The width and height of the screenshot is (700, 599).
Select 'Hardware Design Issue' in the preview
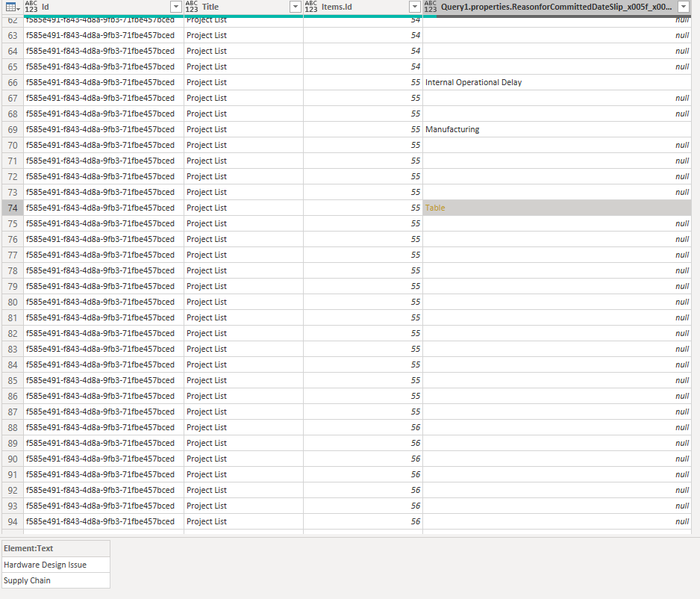tap(56, 565)
